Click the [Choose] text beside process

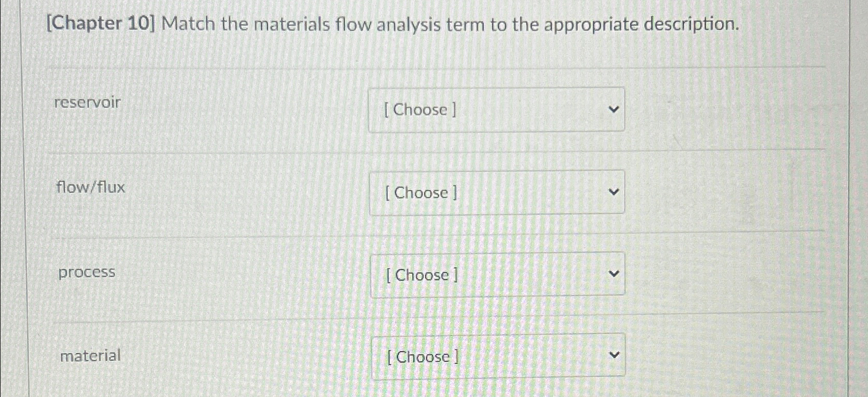[420, 276]
